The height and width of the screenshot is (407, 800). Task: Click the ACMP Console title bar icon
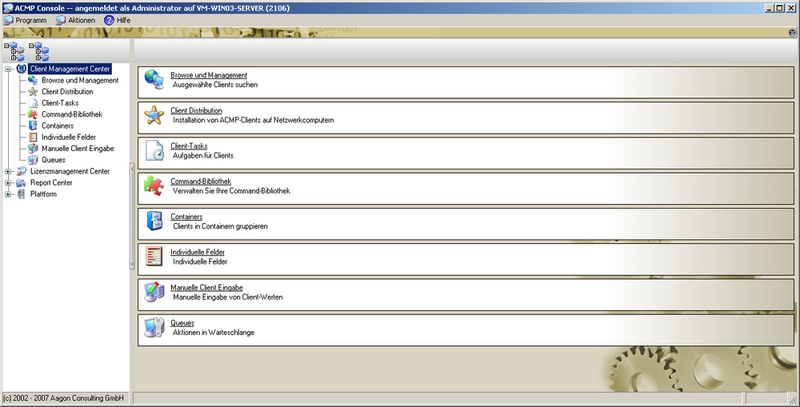(x=8, y=8)
